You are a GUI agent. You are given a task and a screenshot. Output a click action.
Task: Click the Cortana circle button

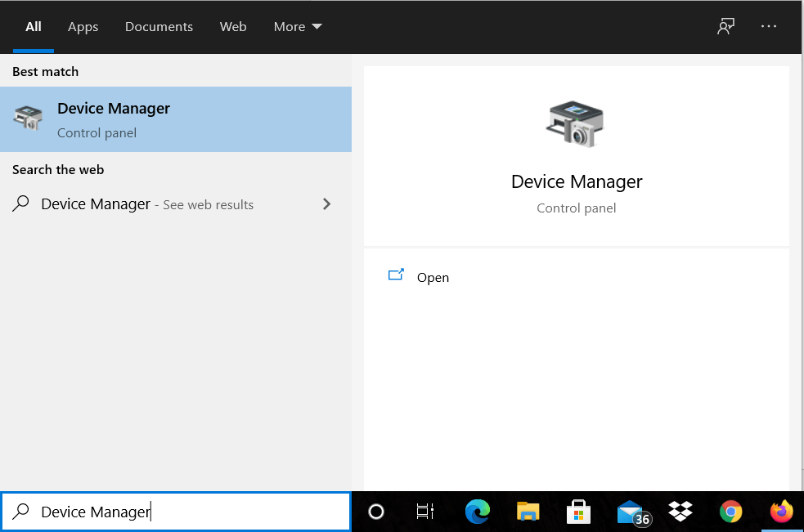click(x=375, y=512)
